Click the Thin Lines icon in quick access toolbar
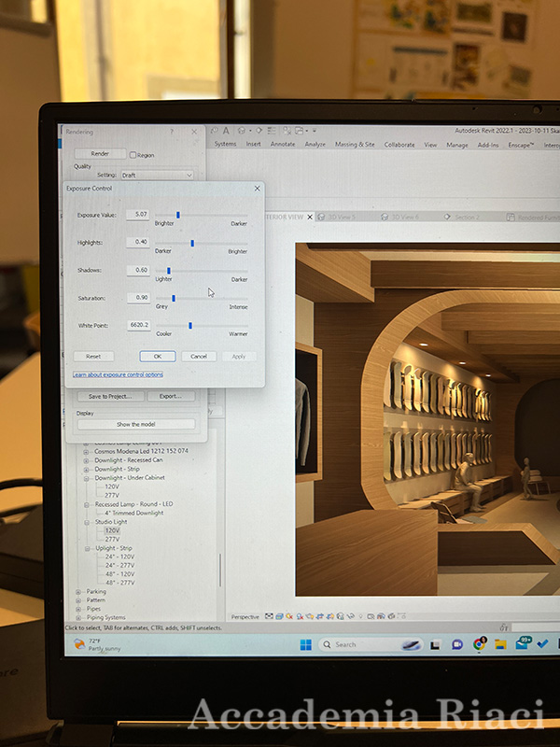This screenshot has width=560, height=747. click(x=272, y=131)
